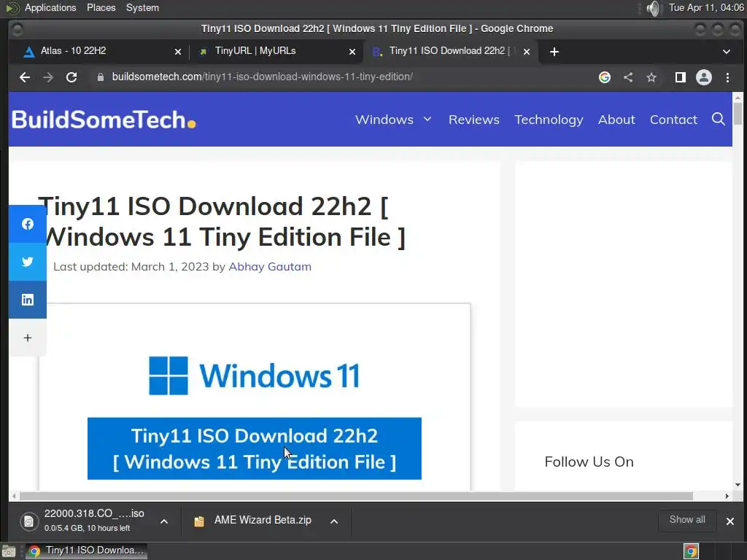Open the tab search dropdown

click(x=727, y=52)
